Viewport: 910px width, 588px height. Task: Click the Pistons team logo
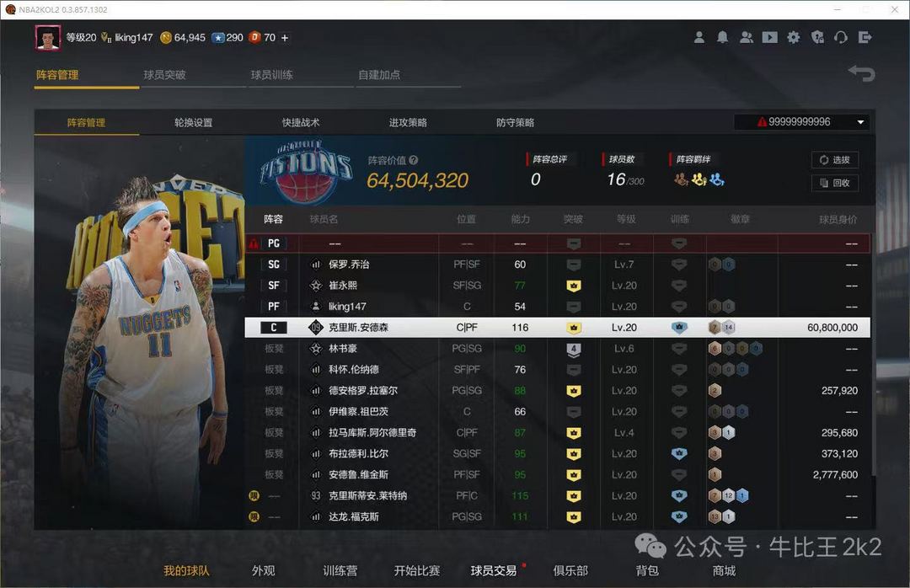(306, 171)
